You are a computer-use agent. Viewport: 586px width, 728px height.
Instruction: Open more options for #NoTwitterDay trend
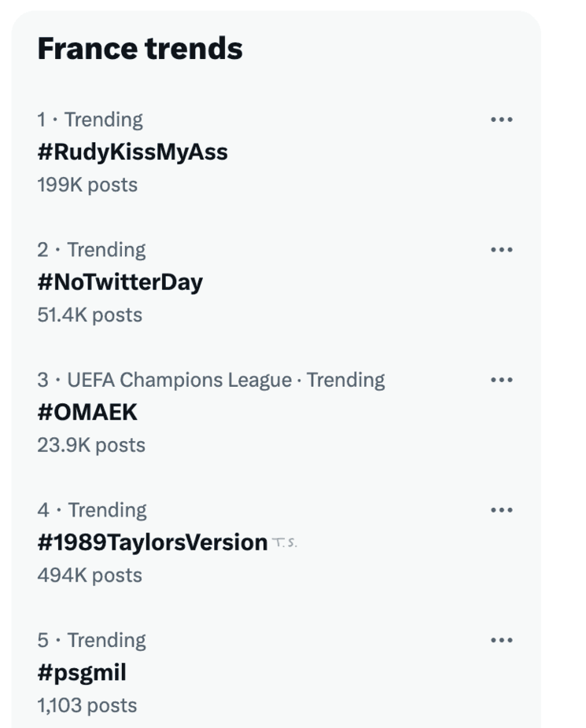click(x=503, y=249)
